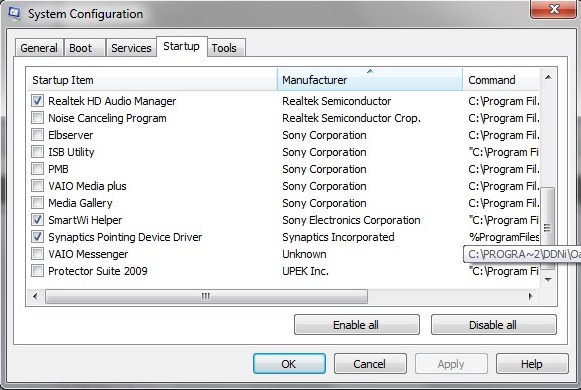Uncheck SmartWi Helper checkbox

pos(37,220)
